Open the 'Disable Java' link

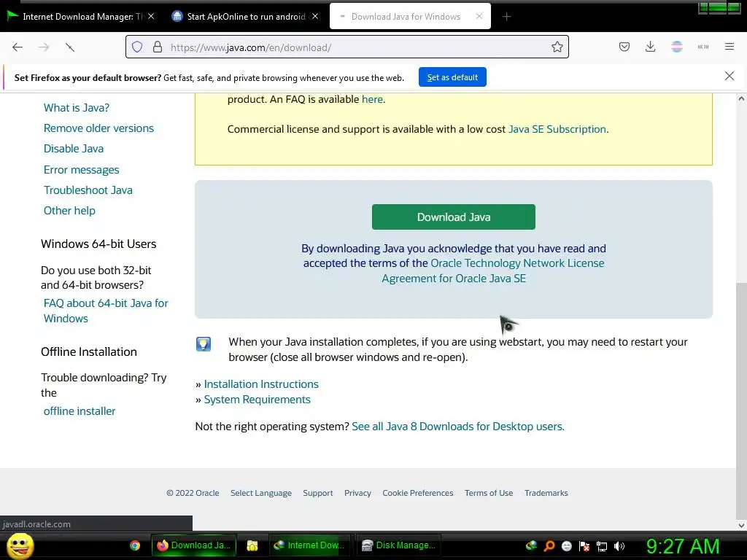pos(74,149)
